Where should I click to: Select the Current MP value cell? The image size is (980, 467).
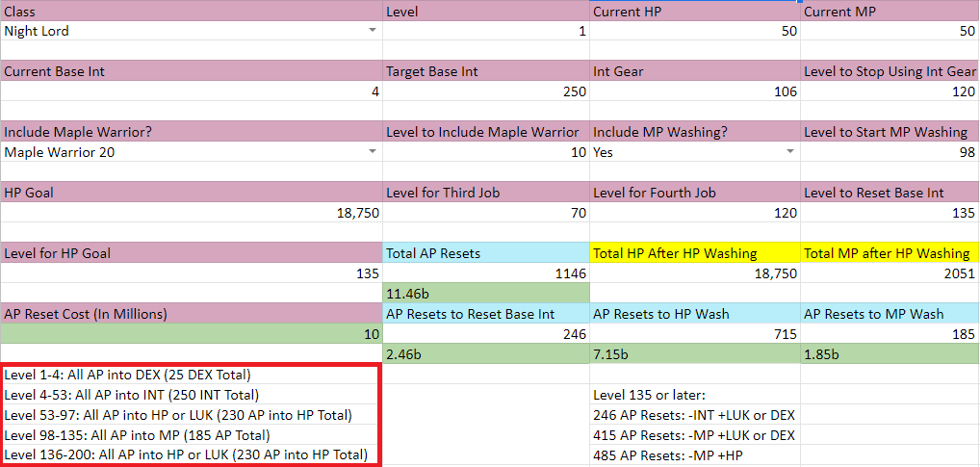pos(890,32)
